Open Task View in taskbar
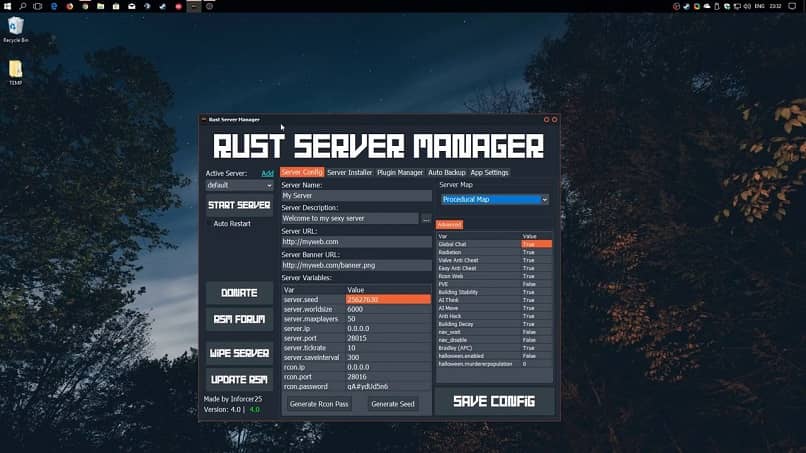This screenshot has height=453, width=806. coord(38,6)
